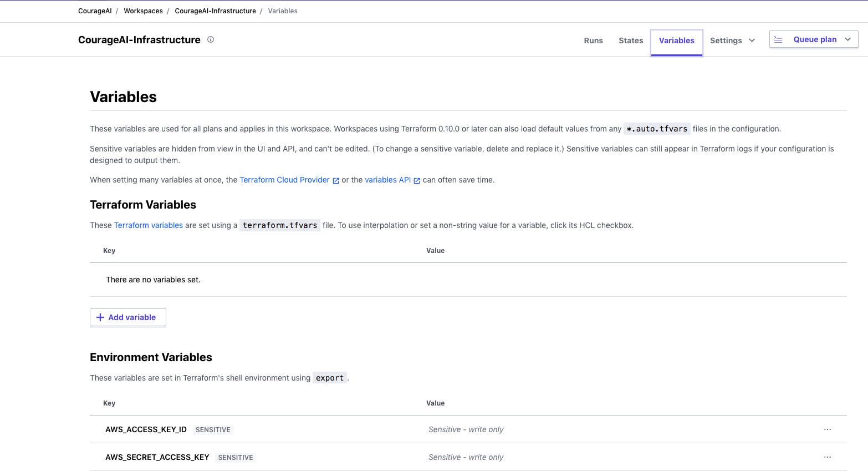
Task: Click the CourageAI-Infrastructure workspace title
Action: coord(139,40)
